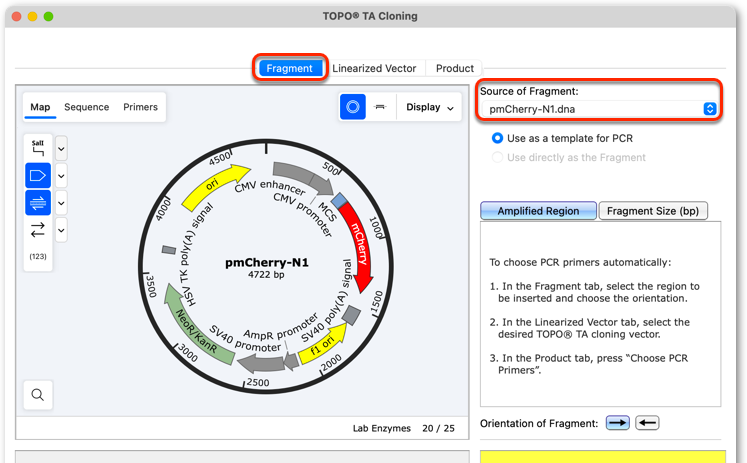The image size is (747, 463).
Task: Switch to the Linearized Vector tab
Action: (x=374, y=68)
